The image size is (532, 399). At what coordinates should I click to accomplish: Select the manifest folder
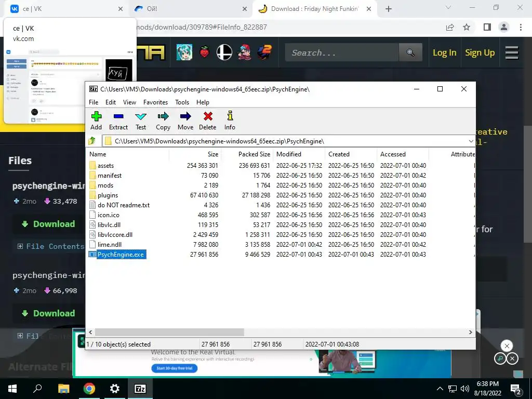click(109, 176)
